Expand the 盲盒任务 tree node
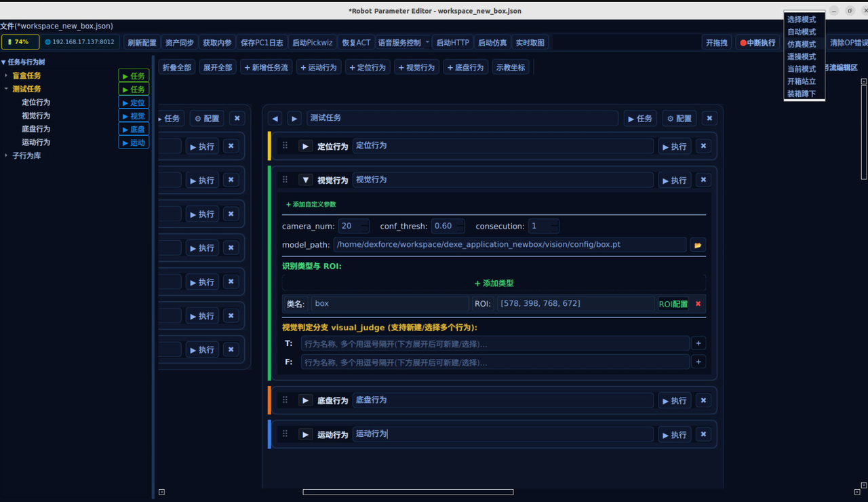This screenshot has width=868, height=502. (6, 75)
